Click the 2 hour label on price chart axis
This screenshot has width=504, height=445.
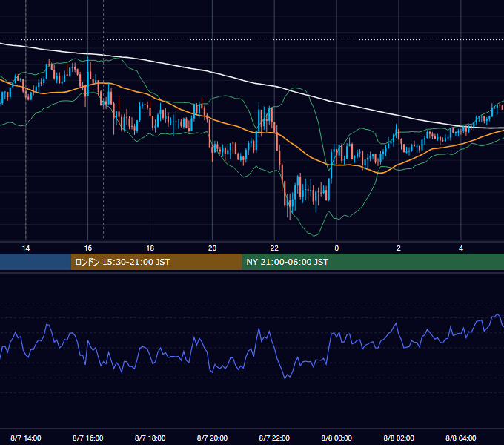[x=399, y=248]
